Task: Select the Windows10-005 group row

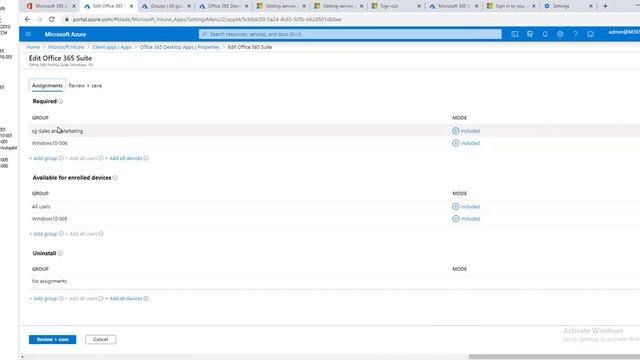Action: pos(334,219)
